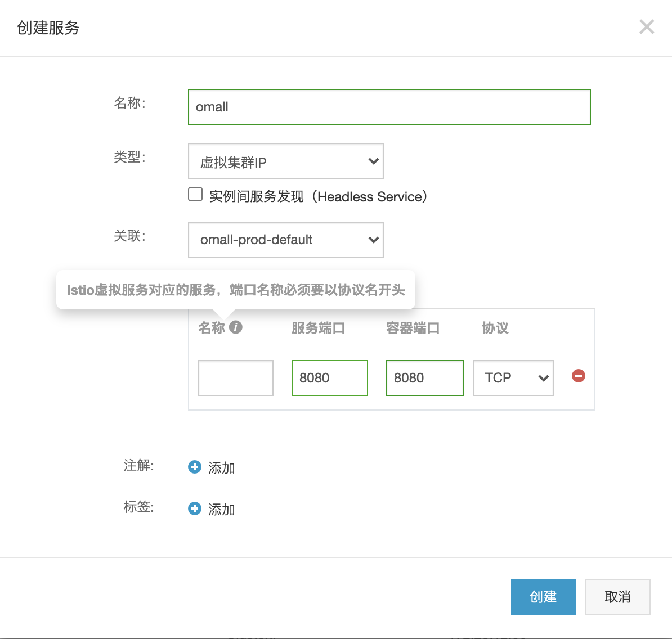Click blue plus icon next to 注解
The width and height of the screenshot is (672, 639).
pyautogui.click(x=195, y=467)
